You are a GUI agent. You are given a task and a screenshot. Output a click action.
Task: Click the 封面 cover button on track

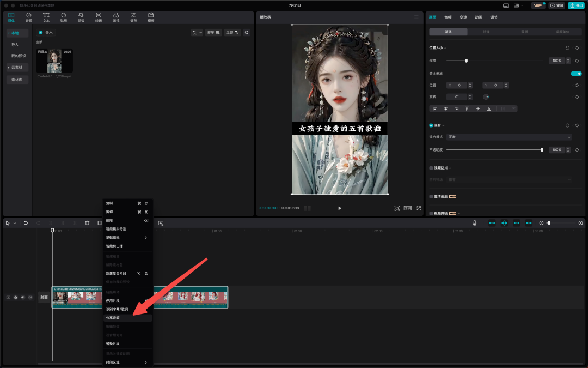(x=44, y=298)
